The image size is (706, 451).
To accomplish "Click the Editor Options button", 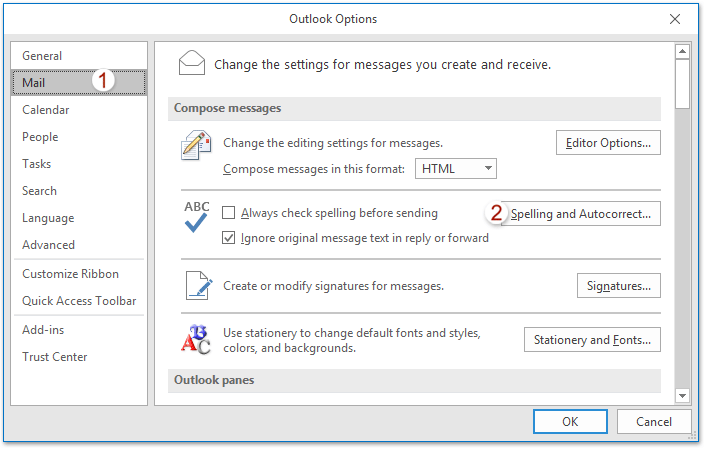I will click(608, 142).
